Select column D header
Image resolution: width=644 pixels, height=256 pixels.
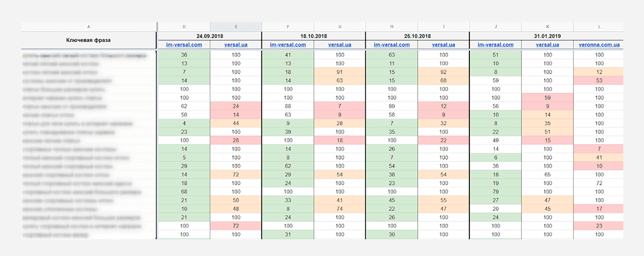coord(184,27)
